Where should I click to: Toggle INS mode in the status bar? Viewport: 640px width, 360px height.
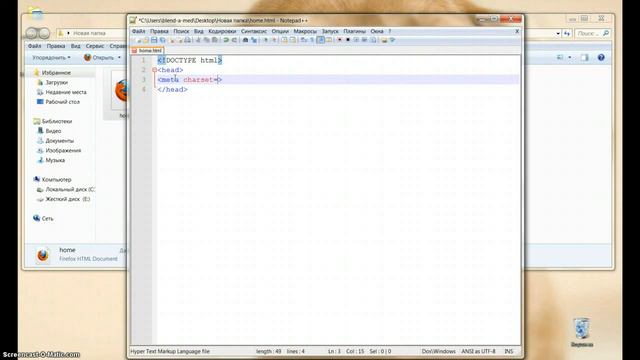[x=509, y=351]
